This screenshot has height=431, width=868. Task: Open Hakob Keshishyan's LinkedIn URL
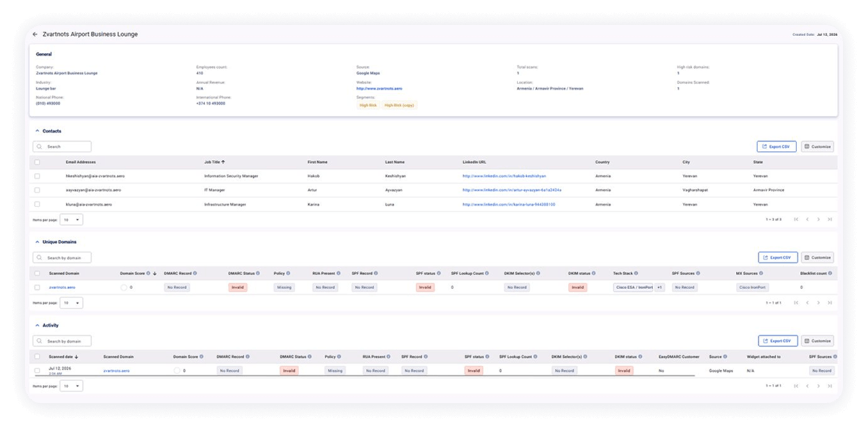pos(504,176)
